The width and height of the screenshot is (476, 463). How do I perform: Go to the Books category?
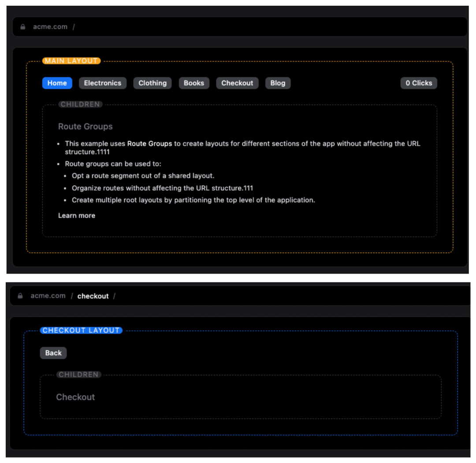pyautogui.click(x=194, y=83)
